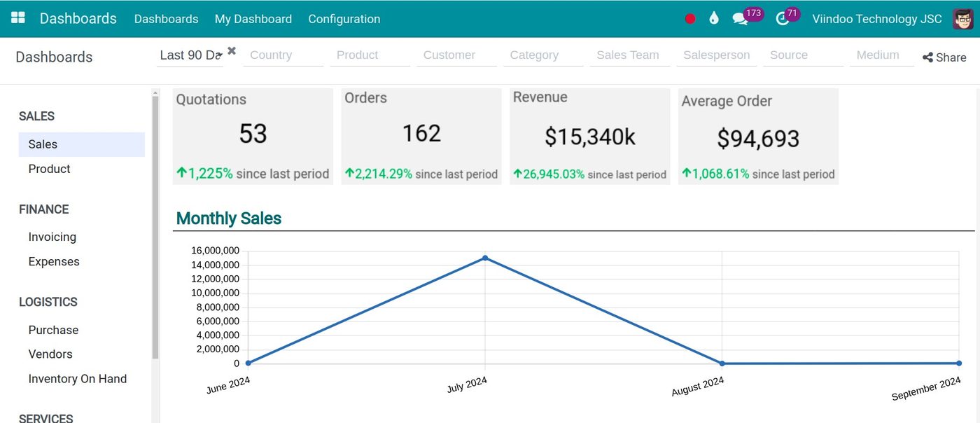This screenshot has height=423, width=980.
Task: Click the Monthly Sales heading
Action: (229, 219)
